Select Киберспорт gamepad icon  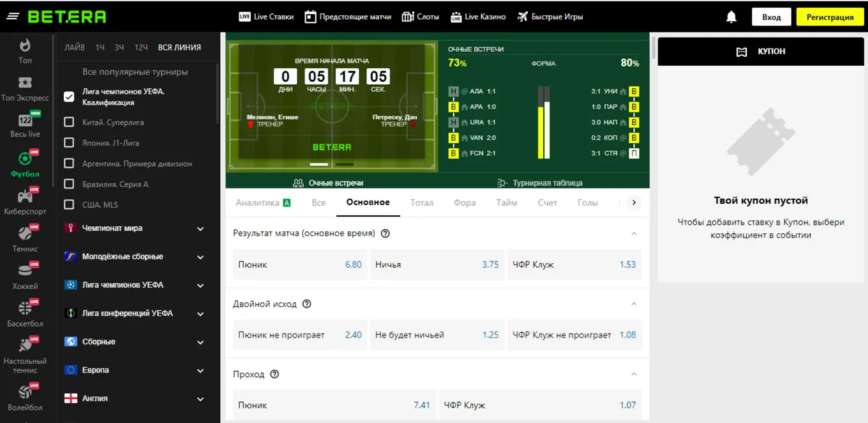pos(25,196)
